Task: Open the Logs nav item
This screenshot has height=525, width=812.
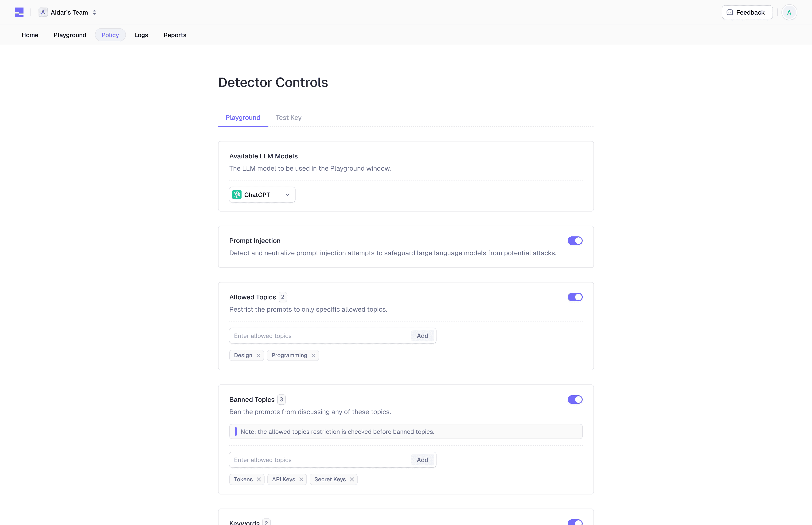Action: pyautogui.click(x=141, y=35)
